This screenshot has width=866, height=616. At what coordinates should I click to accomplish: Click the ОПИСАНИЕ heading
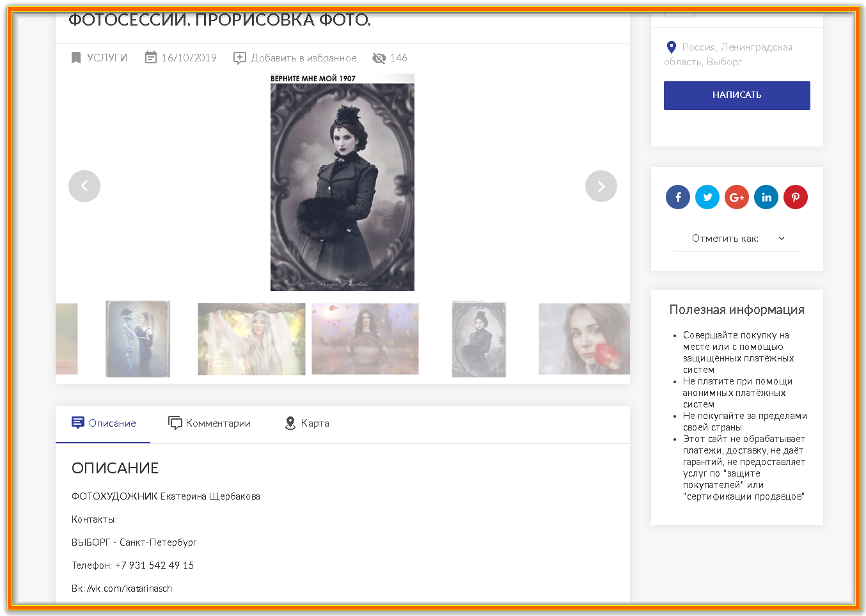coord(115,468)
